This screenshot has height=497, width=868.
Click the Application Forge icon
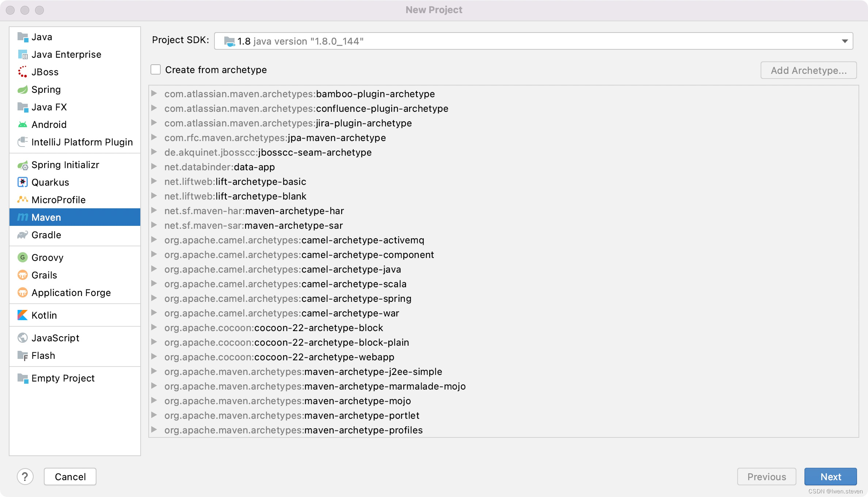coord(23,293)
